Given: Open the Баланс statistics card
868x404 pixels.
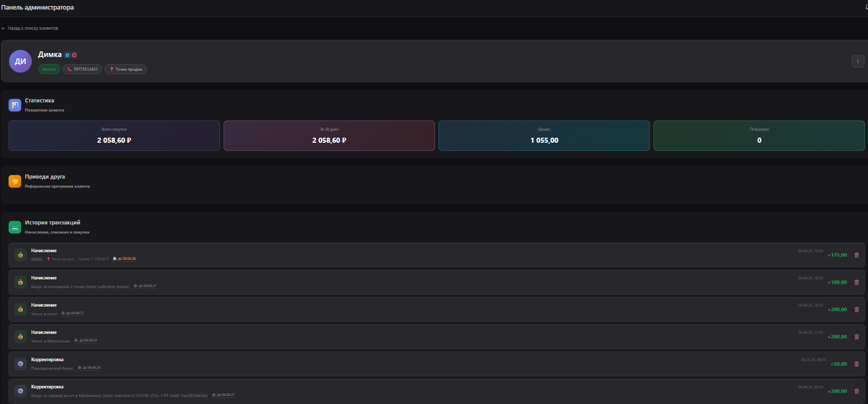Looking at the screenshot, I should pos(544,136).
